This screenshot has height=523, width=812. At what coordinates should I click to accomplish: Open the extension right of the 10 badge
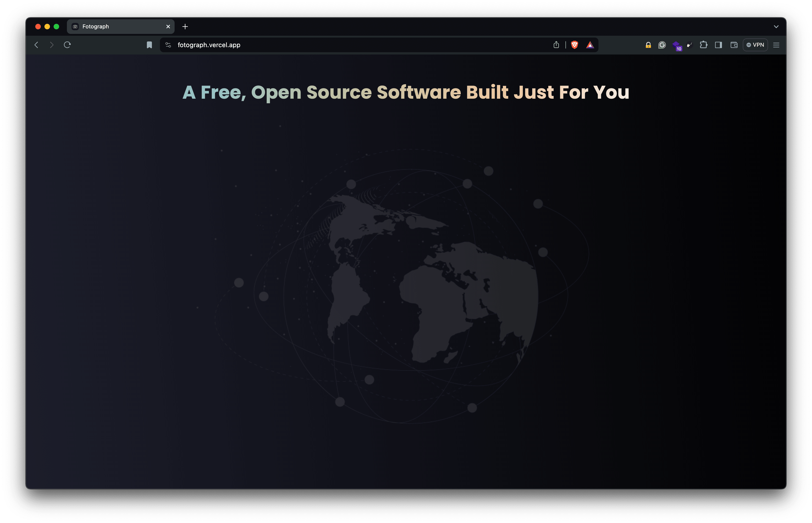pyautogui.click(x=689, y=45)
